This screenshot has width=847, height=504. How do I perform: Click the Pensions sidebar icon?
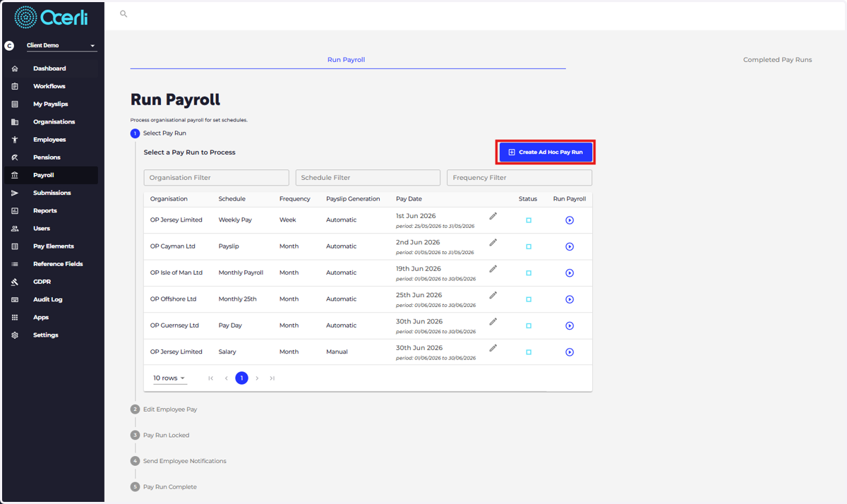(x=15, y=157)
